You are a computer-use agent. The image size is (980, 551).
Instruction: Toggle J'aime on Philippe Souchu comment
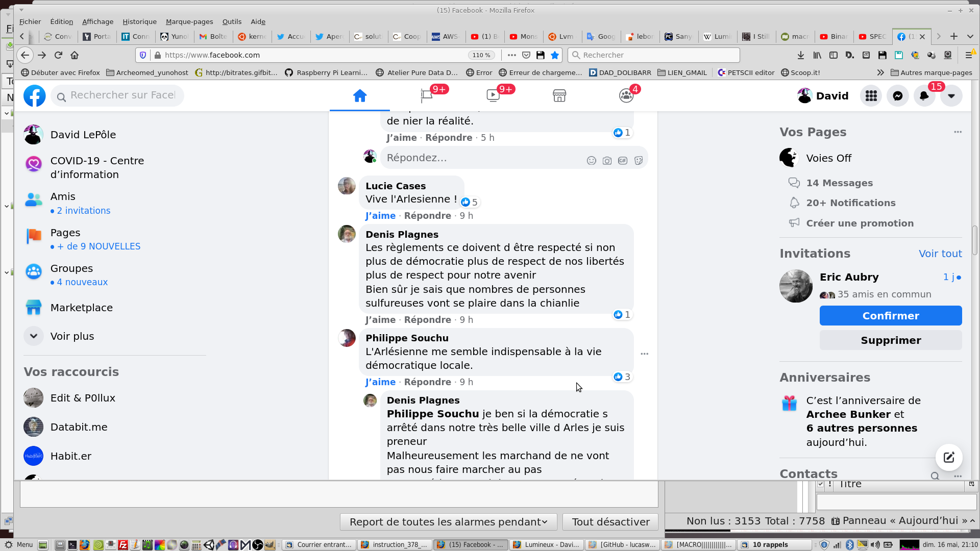pos(380,382)
